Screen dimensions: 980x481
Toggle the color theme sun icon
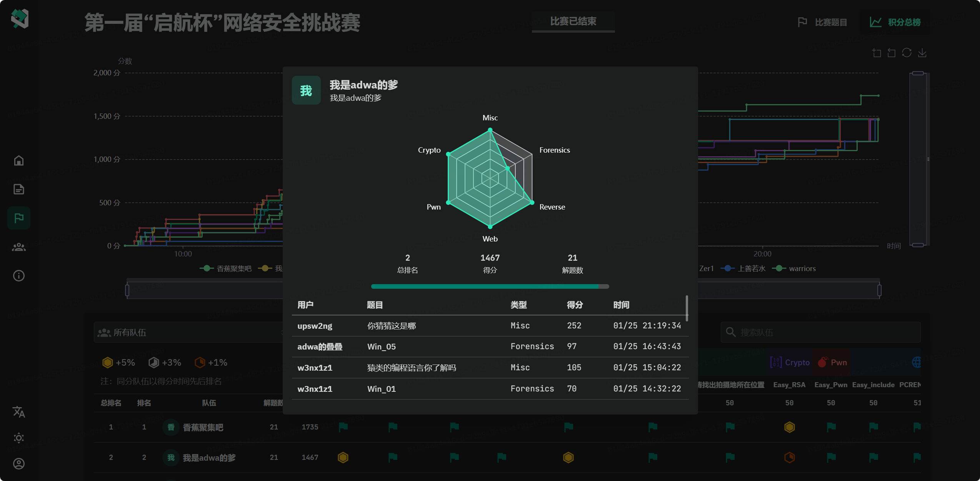(x=19, y=438)
